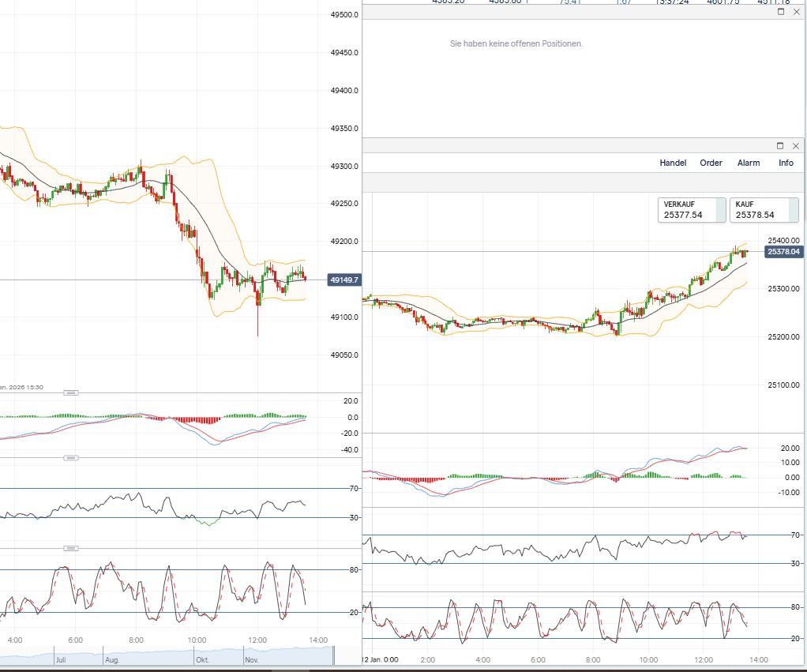
Task: Click the navigator range handle at right end
Action: click(334, 655)
